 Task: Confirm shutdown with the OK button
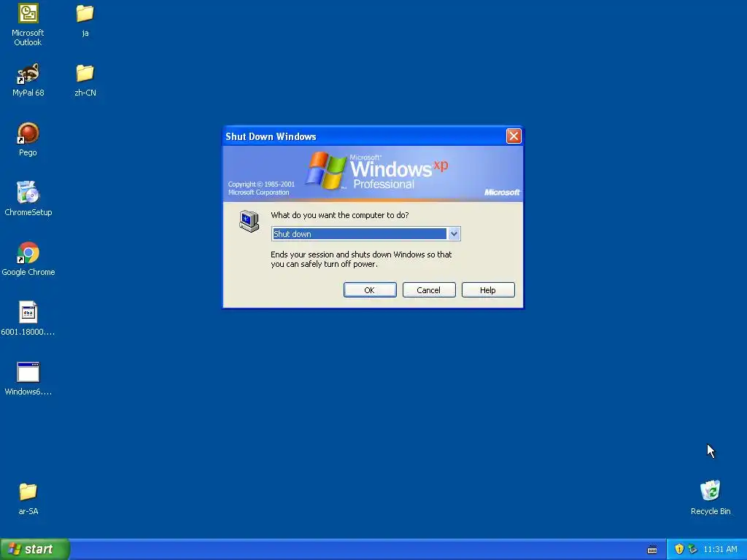[x=370, y=290]
